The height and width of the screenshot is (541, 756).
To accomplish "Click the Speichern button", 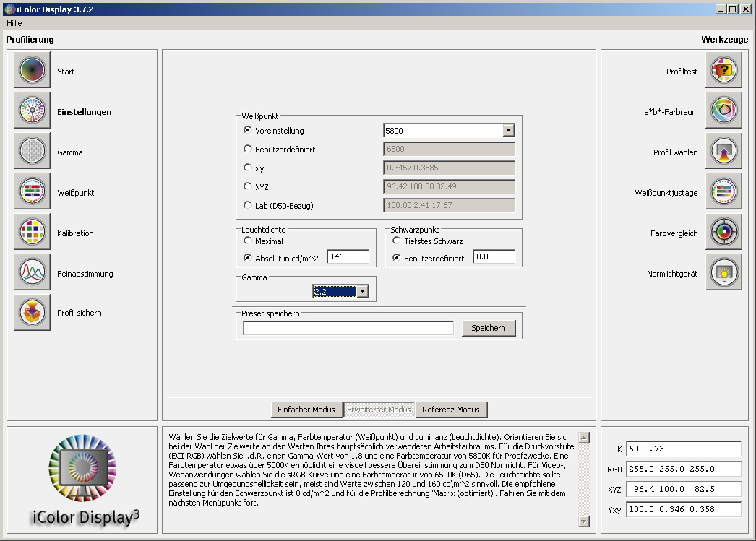I will click(489, 328).
